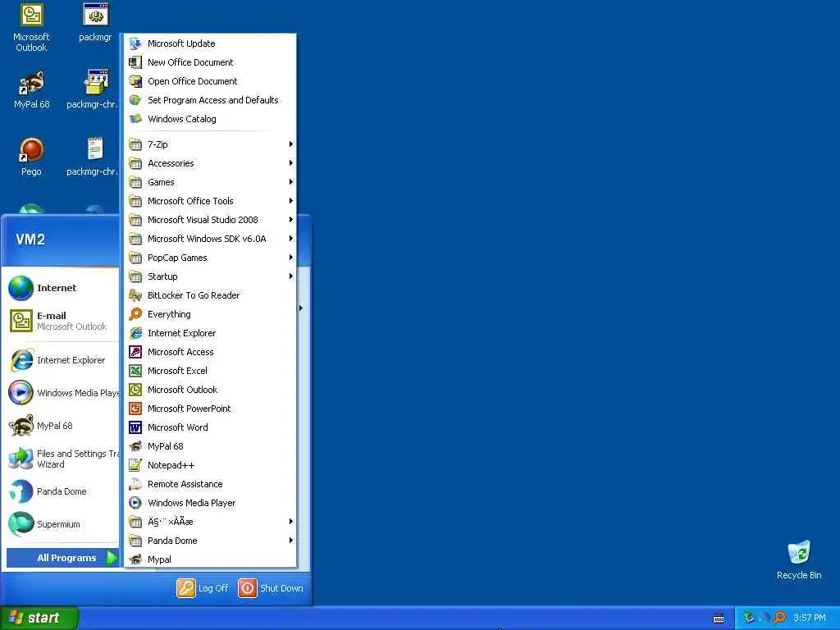Open Remote Assistance
This screenshot has height=630, width=840.
pos(211,484)
